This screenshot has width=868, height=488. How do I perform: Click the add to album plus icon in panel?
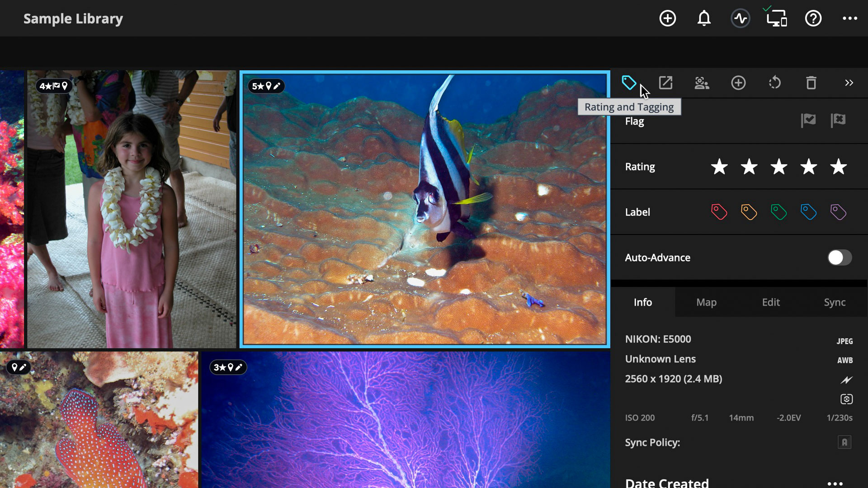point(738,83)
